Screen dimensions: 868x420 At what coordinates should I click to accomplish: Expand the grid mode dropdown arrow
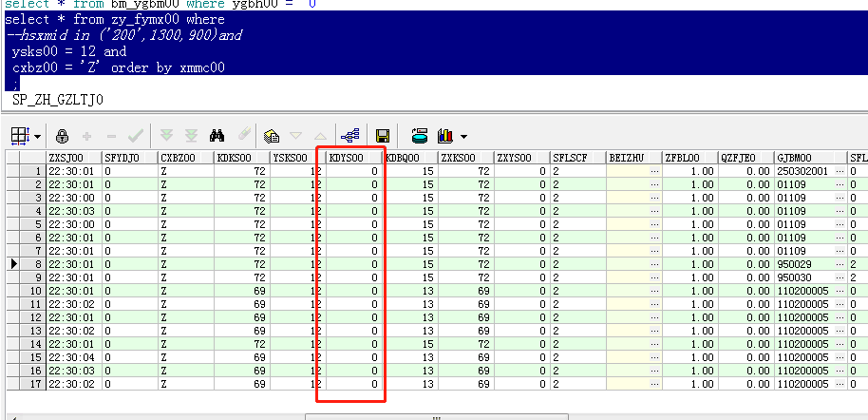pos(37,136)
